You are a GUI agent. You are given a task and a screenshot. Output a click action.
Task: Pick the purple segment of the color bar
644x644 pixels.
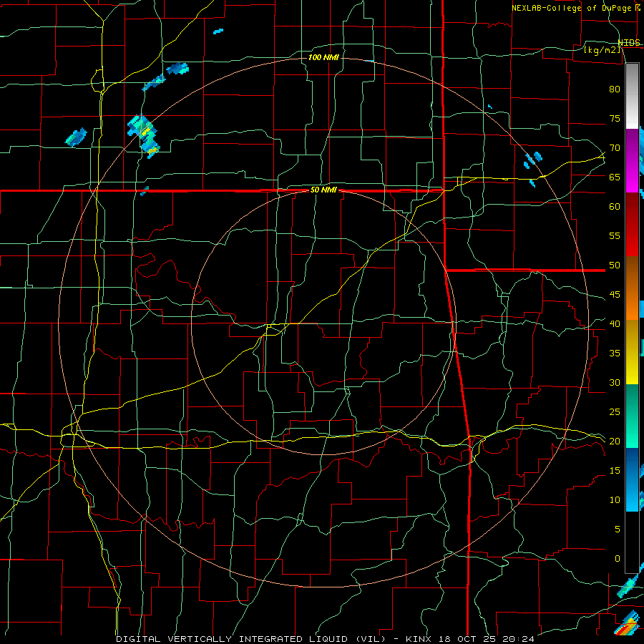(632, 160)
